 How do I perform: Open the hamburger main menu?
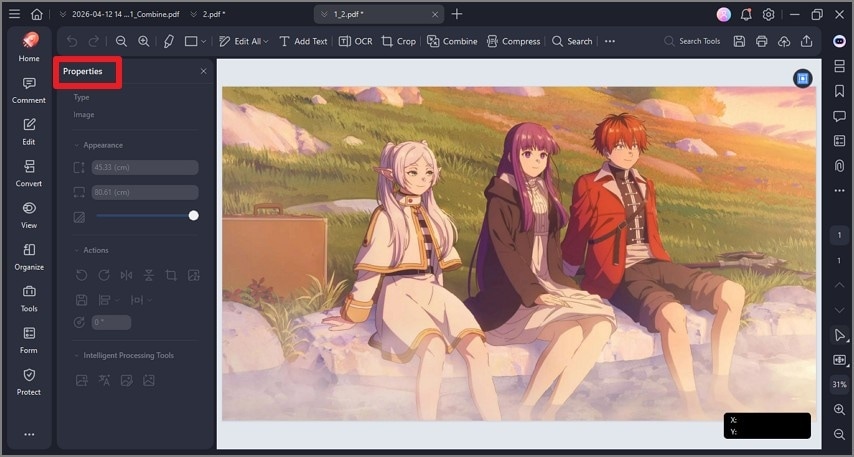pyautogui.click(x=14, y=14)
